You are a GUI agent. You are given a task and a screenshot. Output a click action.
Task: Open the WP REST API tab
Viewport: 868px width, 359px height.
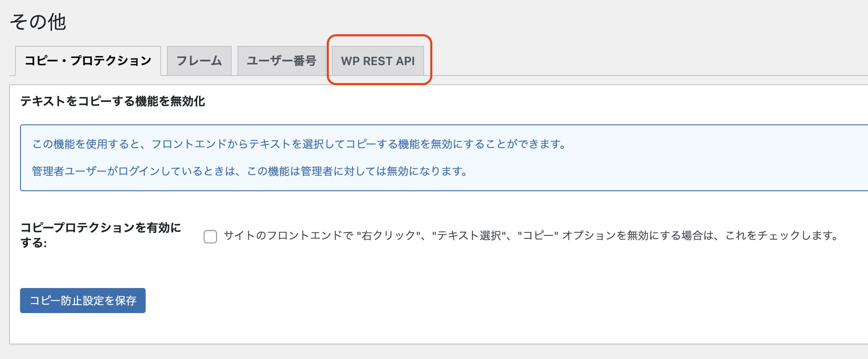coord(378,61)
